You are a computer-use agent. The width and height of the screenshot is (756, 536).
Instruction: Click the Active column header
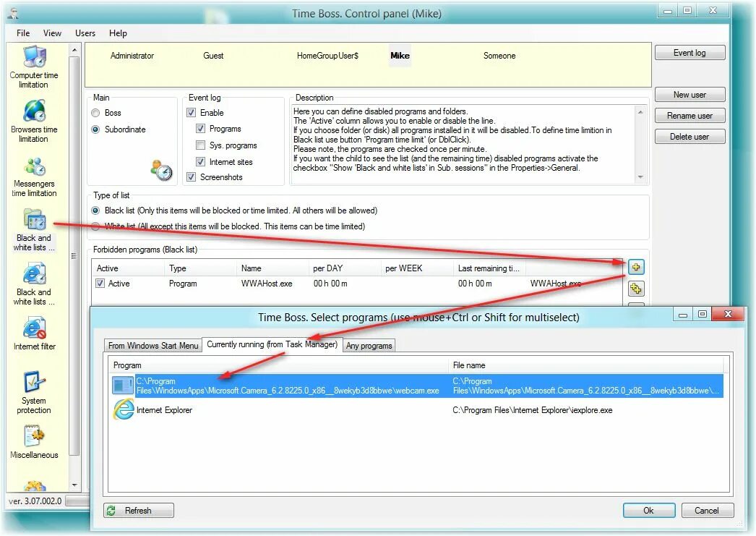128,268
